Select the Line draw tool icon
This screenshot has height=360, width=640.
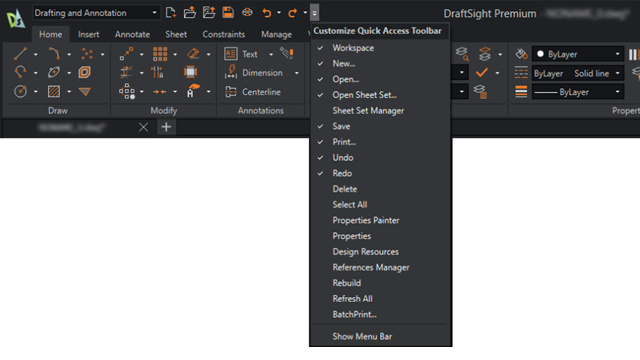pyautogui.click(x=20, y=54)
